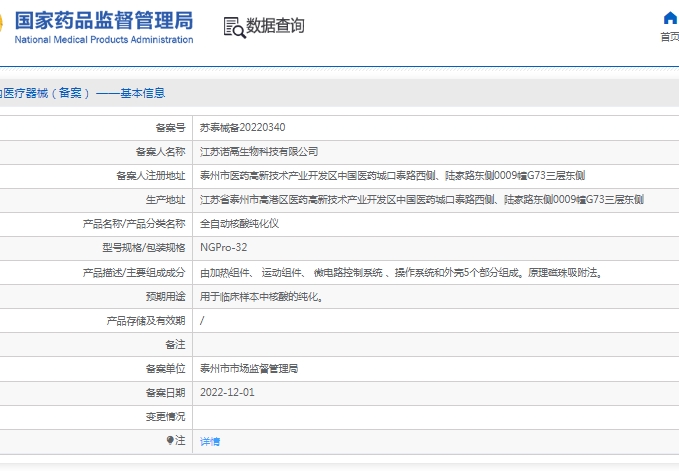Click National Medical Products Administration text
Viewport: 679px width, 471px height.
coord(104,40)
